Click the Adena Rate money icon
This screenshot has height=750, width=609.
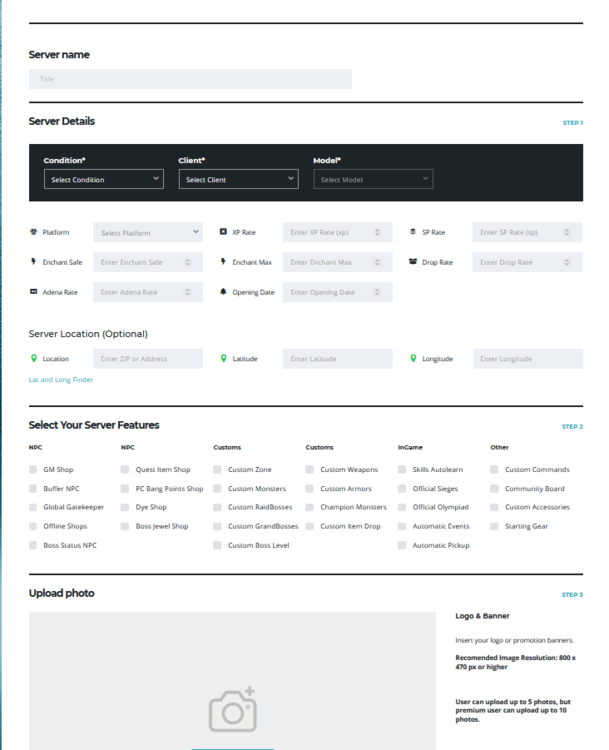(34, 292)
